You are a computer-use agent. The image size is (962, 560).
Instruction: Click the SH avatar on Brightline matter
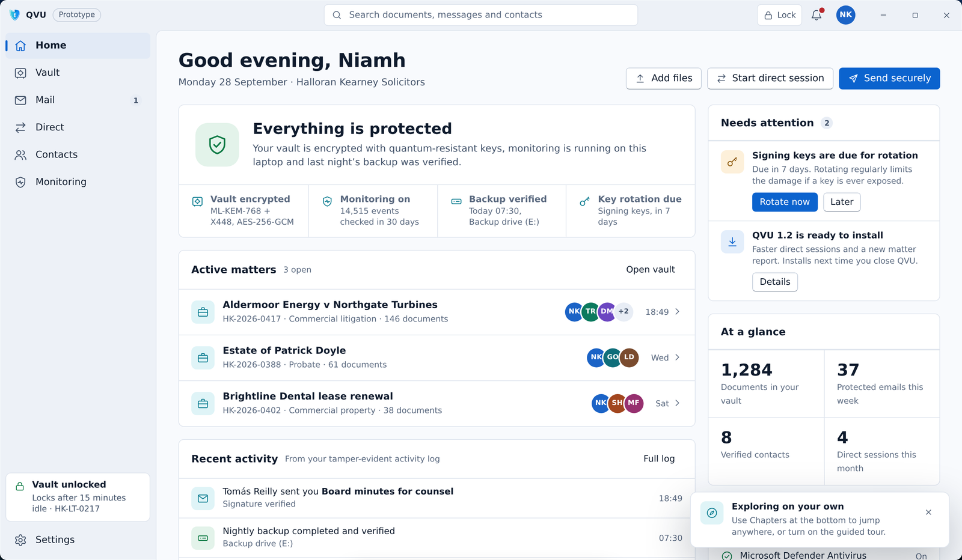click(617, 403)
